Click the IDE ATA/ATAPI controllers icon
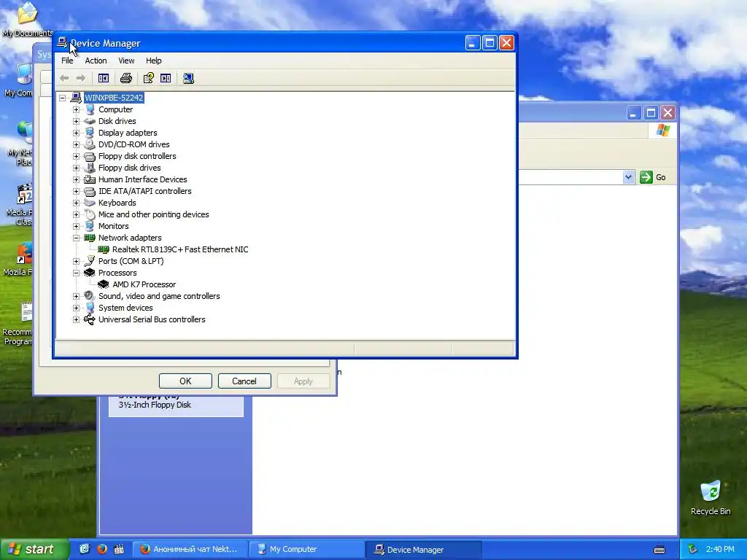Screen dimensions: 747x560 pos(90,191)
